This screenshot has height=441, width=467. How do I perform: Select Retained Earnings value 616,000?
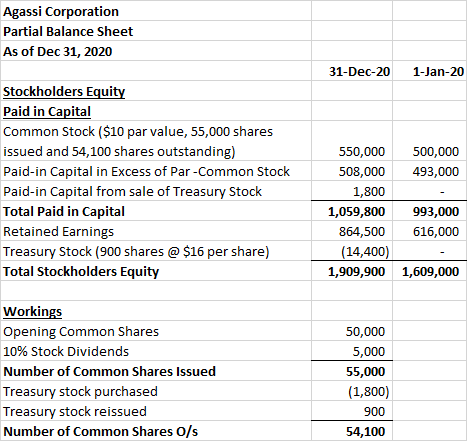(x=436, y=232)
